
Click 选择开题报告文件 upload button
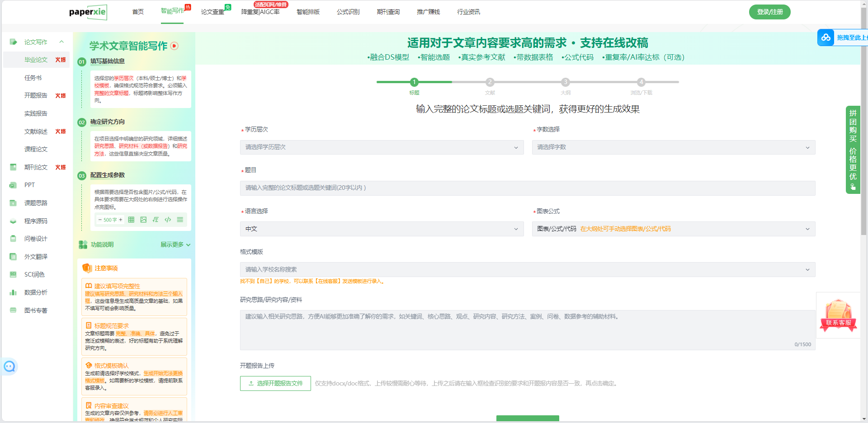click(275, 383)
